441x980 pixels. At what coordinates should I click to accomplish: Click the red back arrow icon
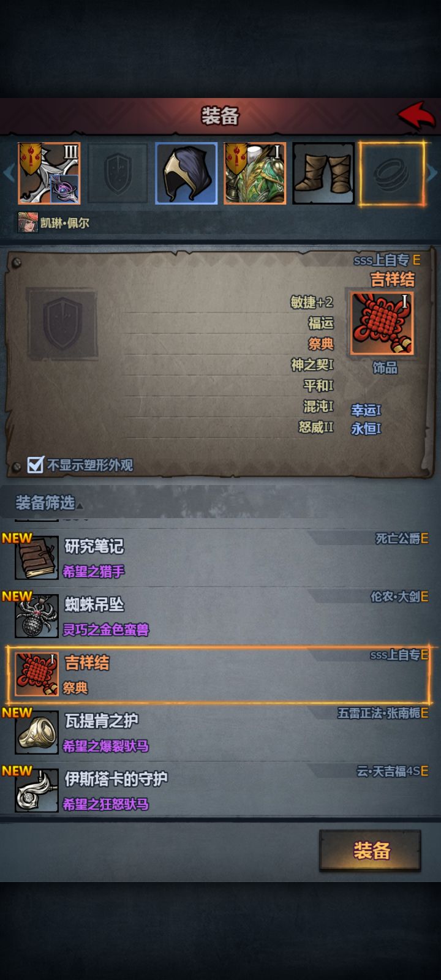click(417, 115)
